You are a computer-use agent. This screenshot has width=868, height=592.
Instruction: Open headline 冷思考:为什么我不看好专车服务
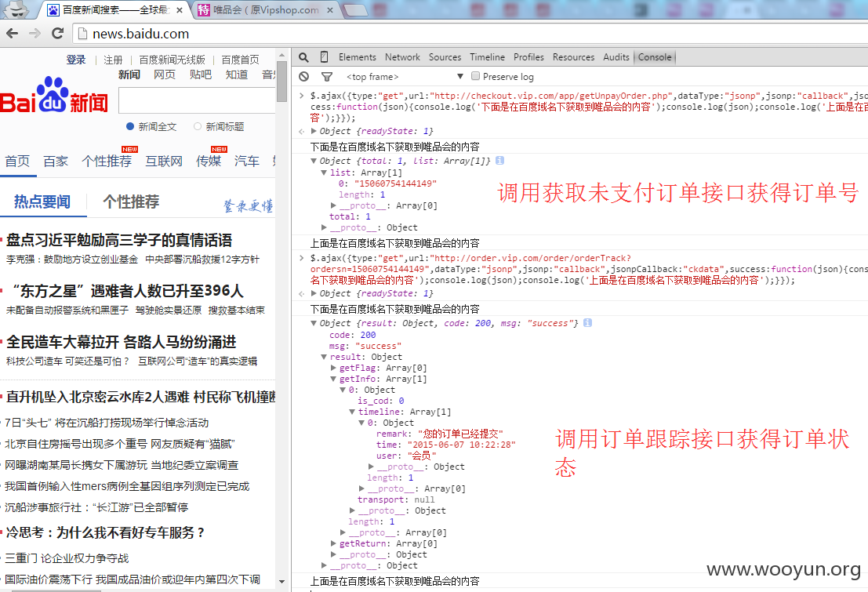105,532
